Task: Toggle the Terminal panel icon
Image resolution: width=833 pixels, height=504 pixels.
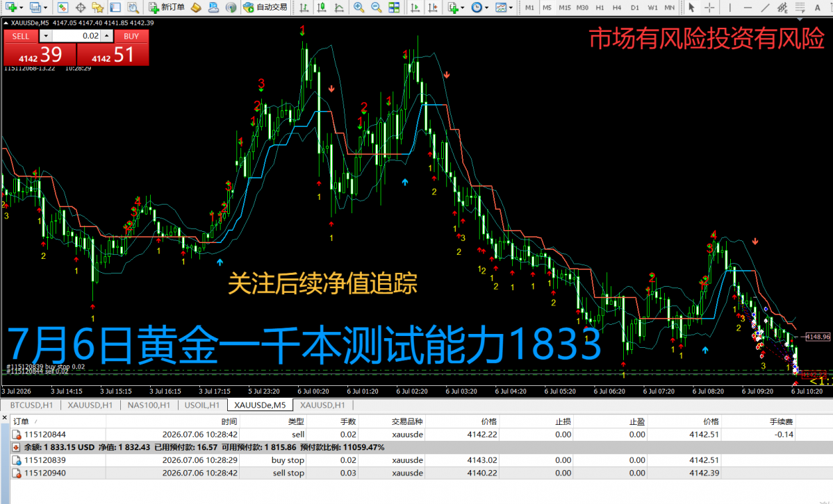Action: tap(115, 8)
